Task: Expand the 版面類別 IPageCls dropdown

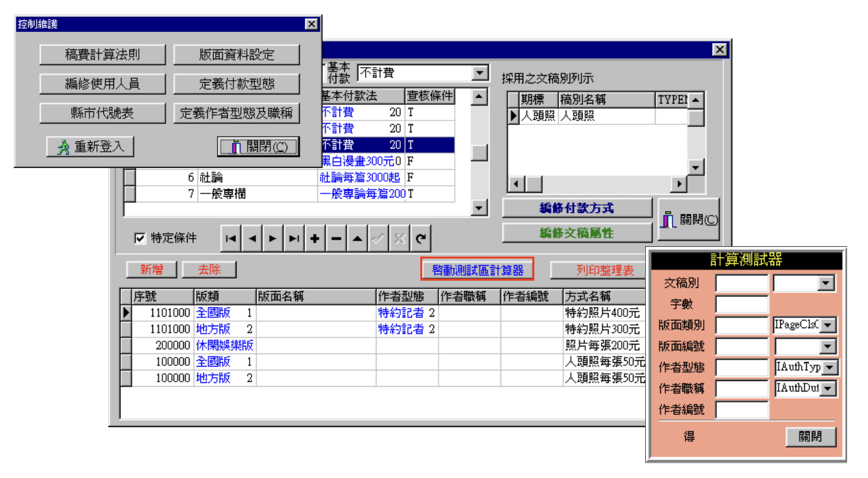Action: pos(829,326)
